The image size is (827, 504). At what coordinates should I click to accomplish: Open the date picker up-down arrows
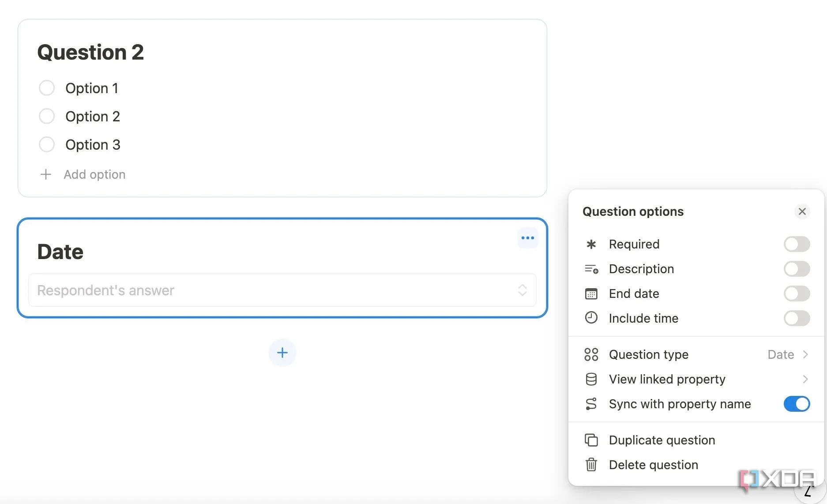[523, 290]
